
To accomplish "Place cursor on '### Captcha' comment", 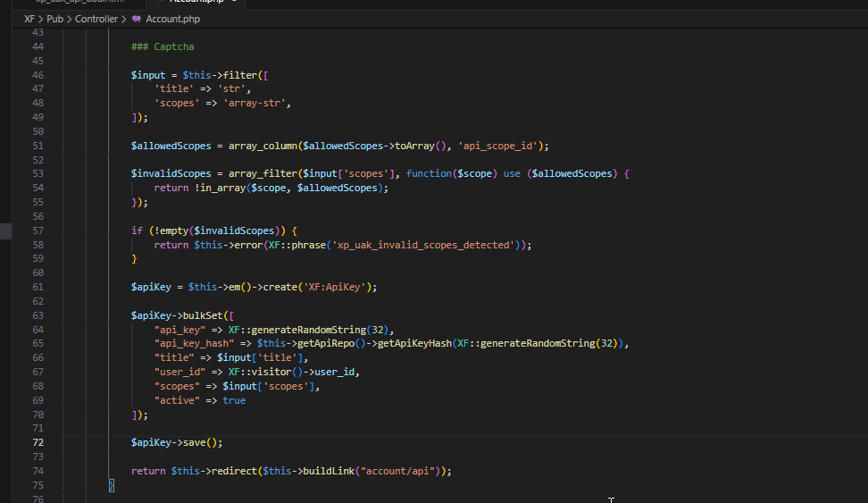I will (x=163, y=46).
